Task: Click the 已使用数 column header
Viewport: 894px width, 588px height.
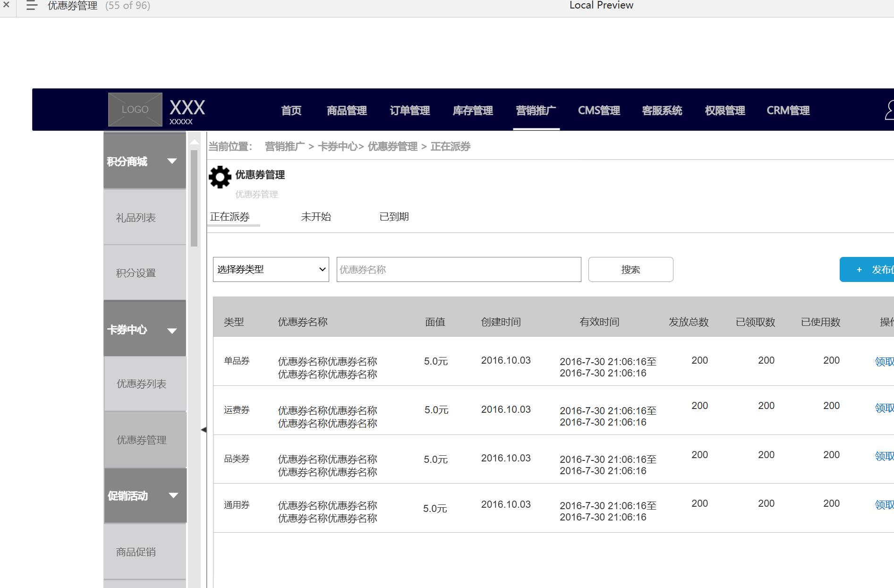Action: point(821,322)
